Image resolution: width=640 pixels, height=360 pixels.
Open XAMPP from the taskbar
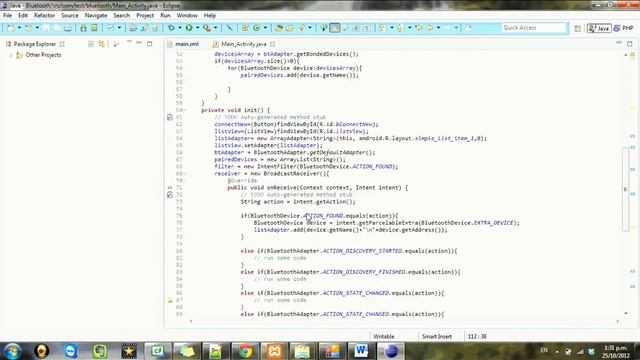pyautogui.click(x=274, y=351)
